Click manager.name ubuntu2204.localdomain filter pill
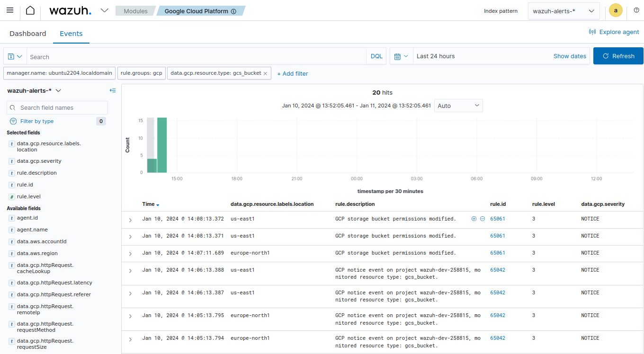The image size is (644, 354). [60, 73]
